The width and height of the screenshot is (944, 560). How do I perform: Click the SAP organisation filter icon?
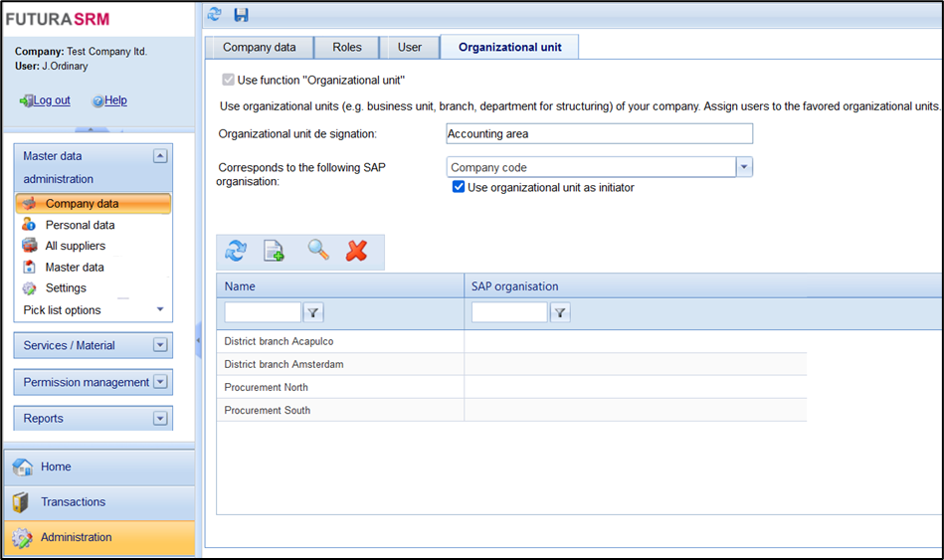click(560, 313)
